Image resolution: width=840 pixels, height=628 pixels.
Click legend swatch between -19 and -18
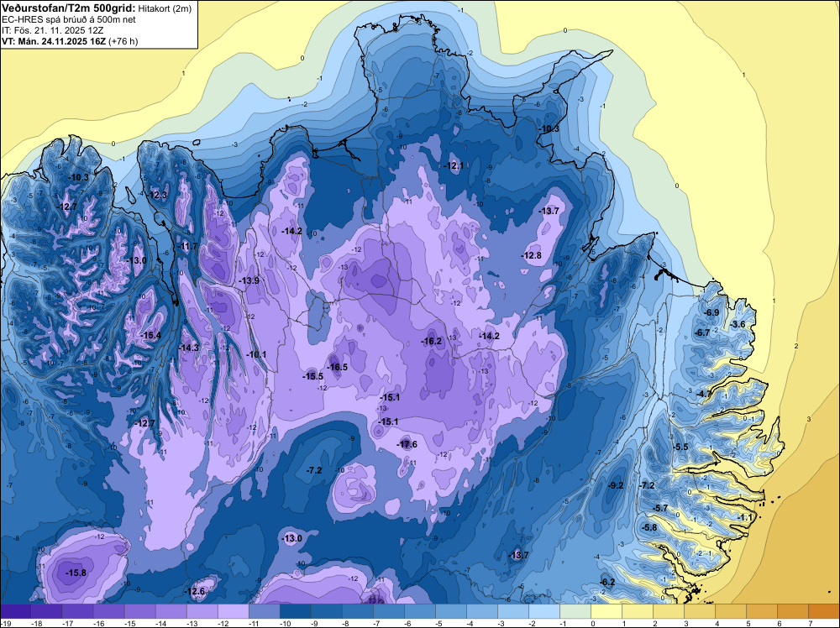click(x=16, y=611)
